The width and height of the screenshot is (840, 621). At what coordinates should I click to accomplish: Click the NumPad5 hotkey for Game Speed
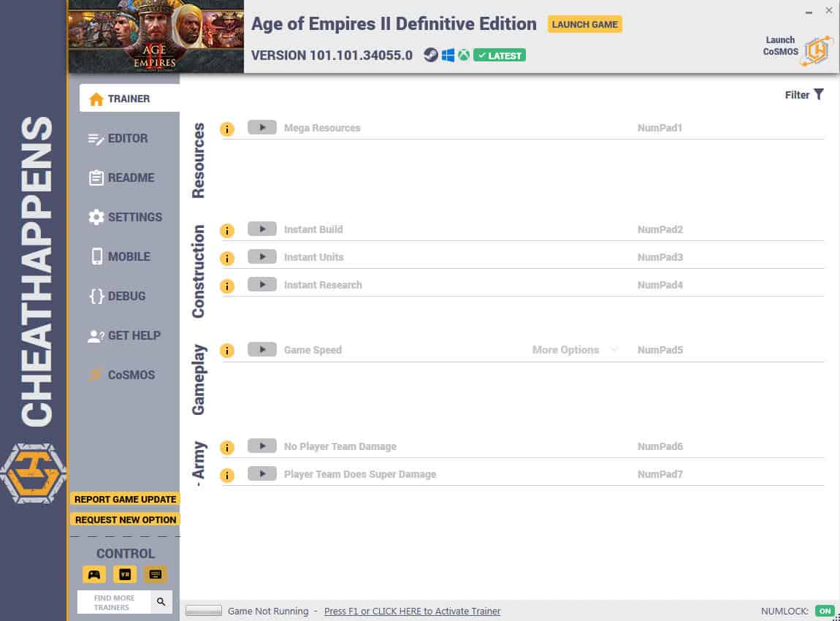[660, 350]
